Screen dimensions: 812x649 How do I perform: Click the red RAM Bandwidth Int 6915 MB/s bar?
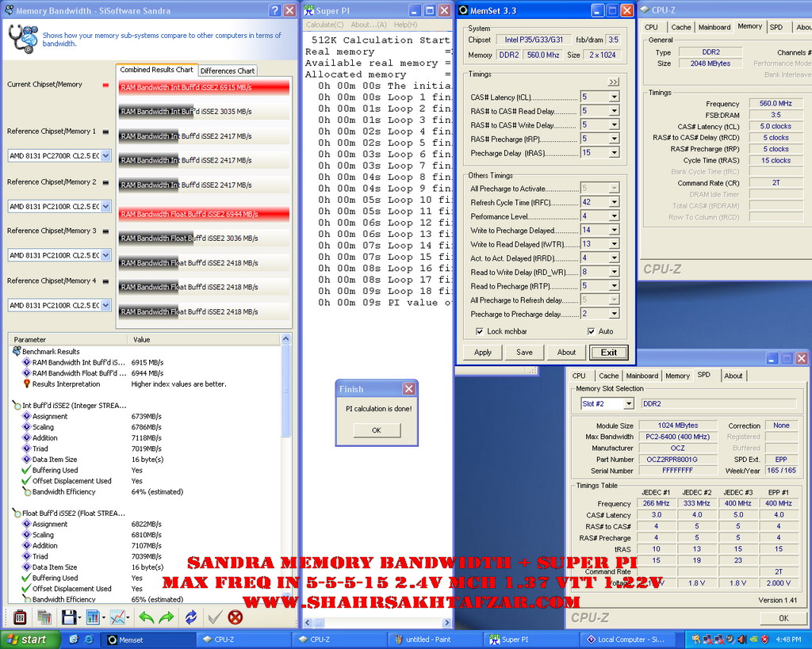point(204,87)
